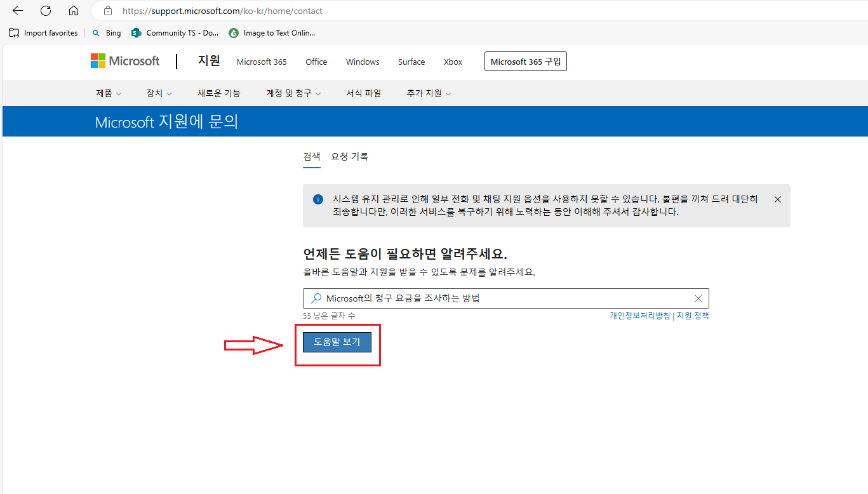Go to Surface nav link
Viewport: 868px width, 494px height.
pyautogui.click(x=411, y=62)
